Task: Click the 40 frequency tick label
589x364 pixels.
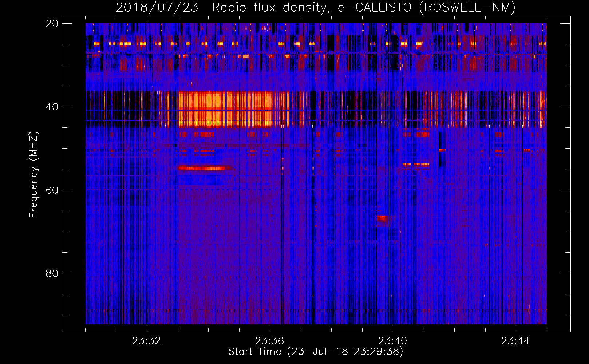Action: tap(52, 107)
